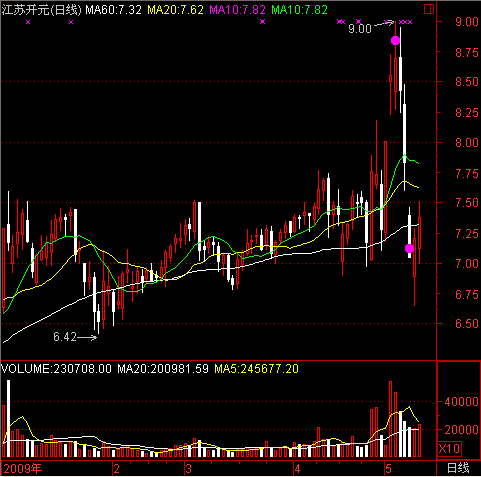Click the VOLUME:230708.00 label
Screen dimensions: 481x477
coord(56,369)
